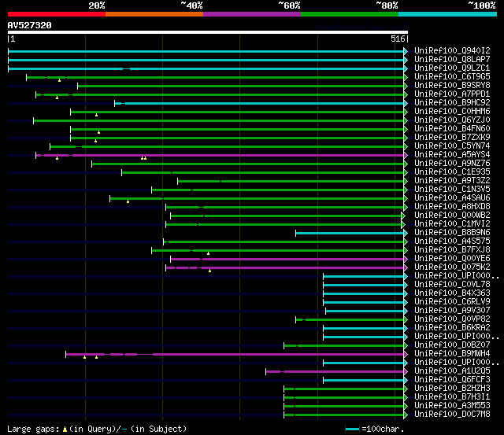Open the UniRef100_Q8LAP7 hit label
Image resolution: width=504 pixels, height=435 pixels.
452,60
